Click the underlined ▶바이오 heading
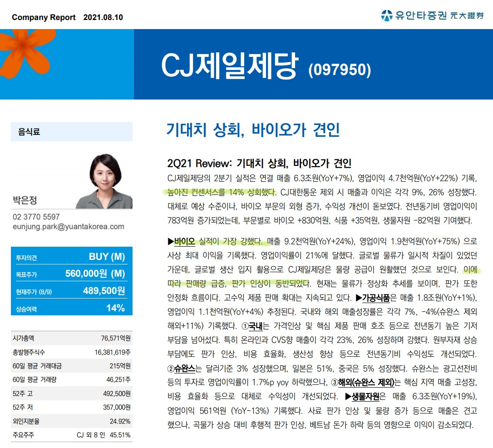493x448 pixels. 182,242
